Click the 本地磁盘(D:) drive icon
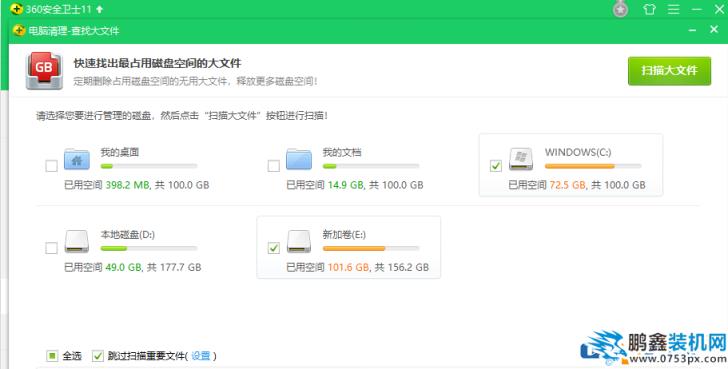Viewport: 728px width, 369px height. pyautogui.click(x=77, y=241)
